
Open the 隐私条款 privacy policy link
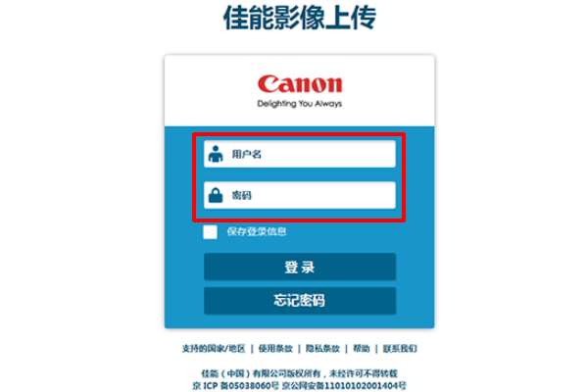(x=322, y=349)
